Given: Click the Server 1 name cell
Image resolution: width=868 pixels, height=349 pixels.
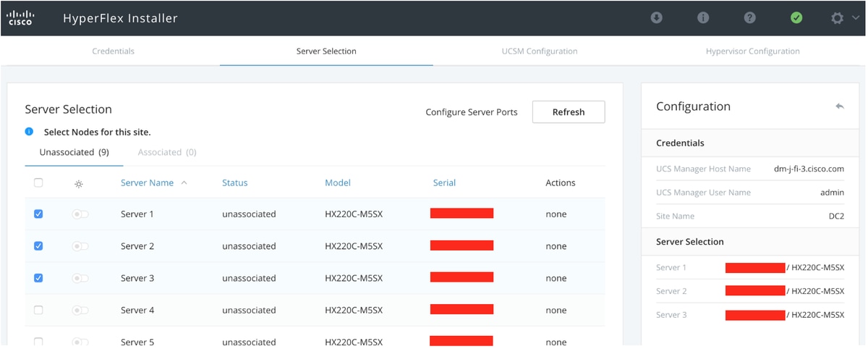Looking at the screenshot, I should [x=137, y=214].
